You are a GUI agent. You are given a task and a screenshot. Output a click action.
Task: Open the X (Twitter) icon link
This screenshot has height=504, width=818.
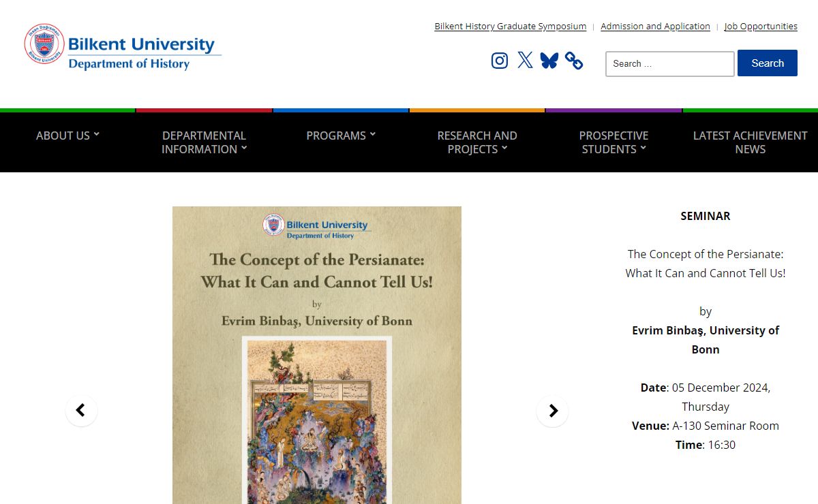pos(525,60)
